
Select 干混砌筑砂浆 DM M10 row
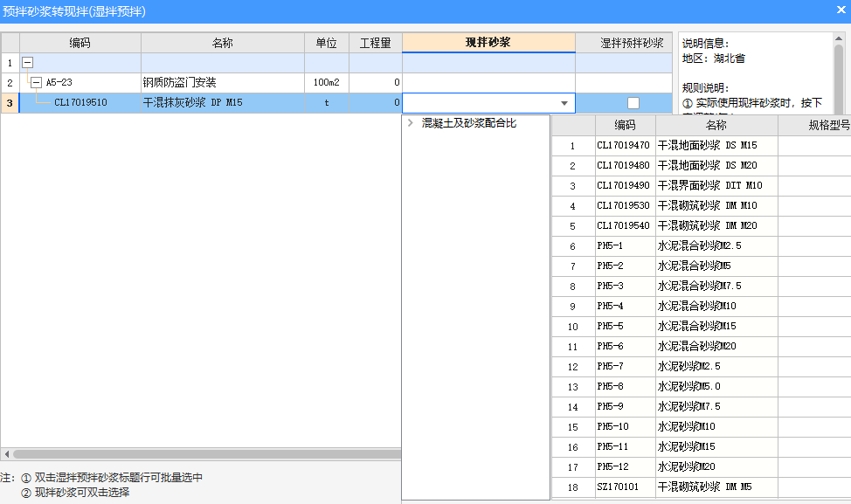[702, 205]
